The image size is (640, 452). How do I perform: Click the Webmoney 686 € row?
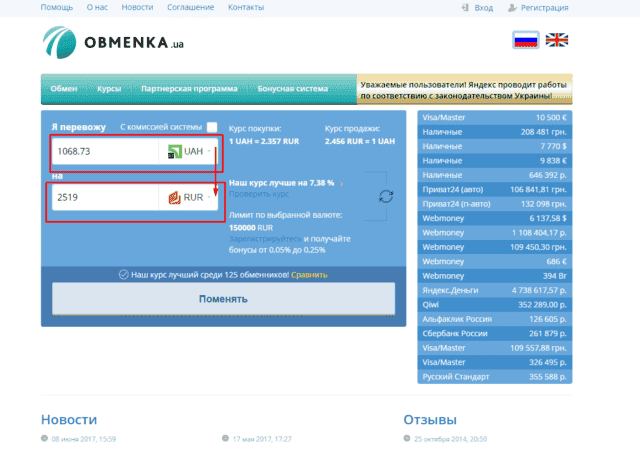point(495,261)
